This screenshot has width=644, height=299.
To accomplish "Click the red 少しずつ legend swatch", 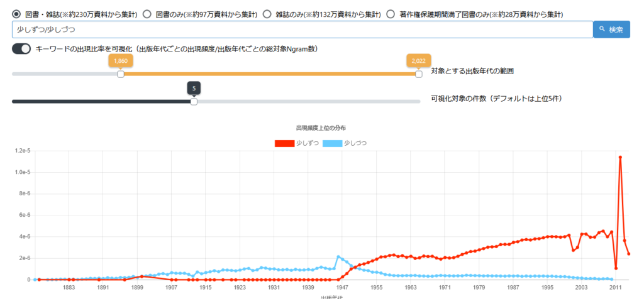I will 284,143.
